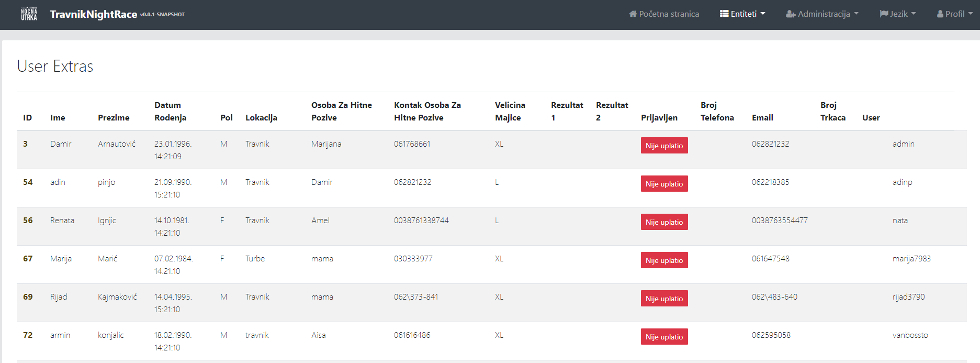Select the vanbossto user cell
Viewport: 980px width, 363px height.
[910, 335]
